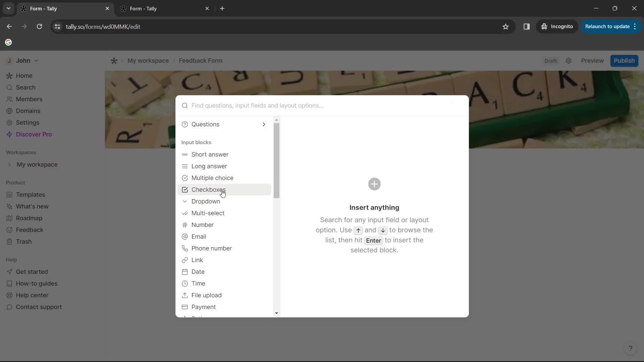Open the Feedback Form menu item
644x362 pixels.
pyautogui.click(x=201, y=61)
